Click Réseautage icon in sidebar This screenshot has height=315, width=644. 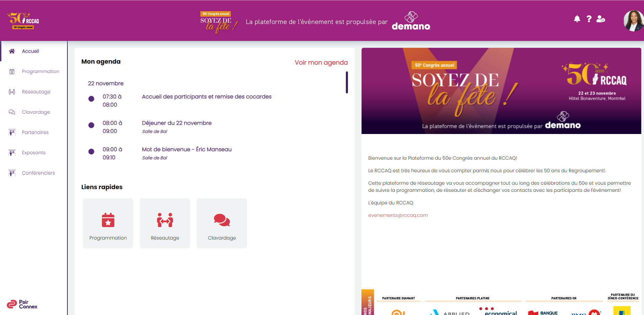click(12, 92)
